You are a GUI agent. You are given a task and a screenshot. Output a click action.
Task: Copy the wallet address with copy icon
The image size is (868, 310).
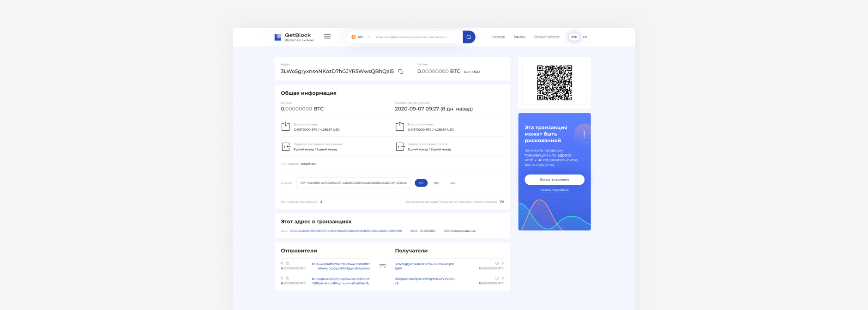pyautogui.click(x=401, y=72)
